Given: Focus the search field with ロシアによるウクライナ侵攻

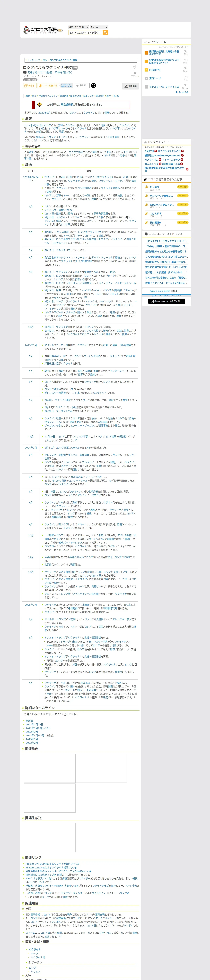Looking at the screenshot, I should (85, 33).
